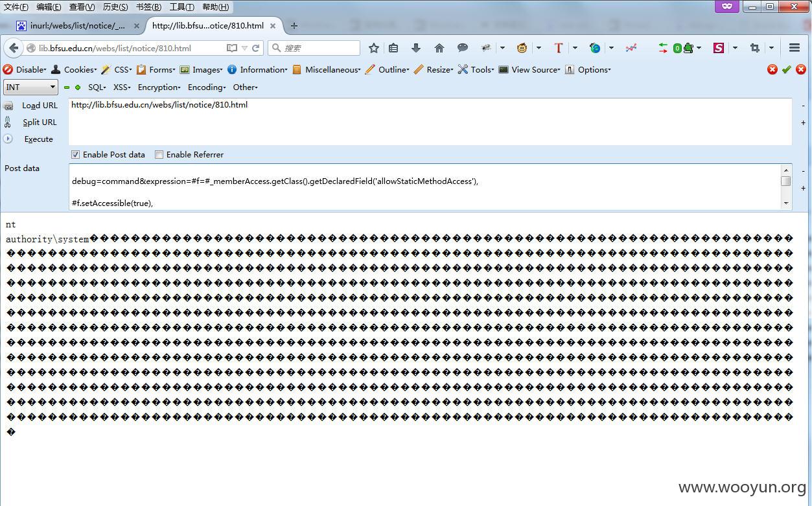This screenshot has height=506, width=812.
Task: Open the downloads arrow icon
Action: [x=416, y=48]
